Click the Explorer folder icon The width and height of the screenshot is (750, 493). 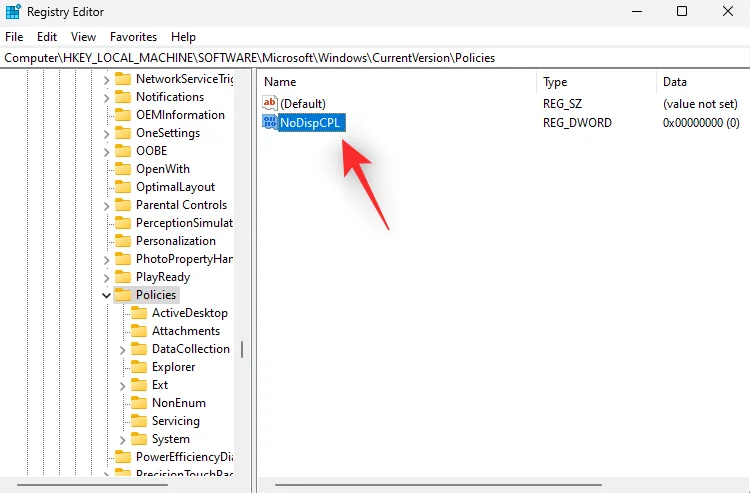[139, 367]
